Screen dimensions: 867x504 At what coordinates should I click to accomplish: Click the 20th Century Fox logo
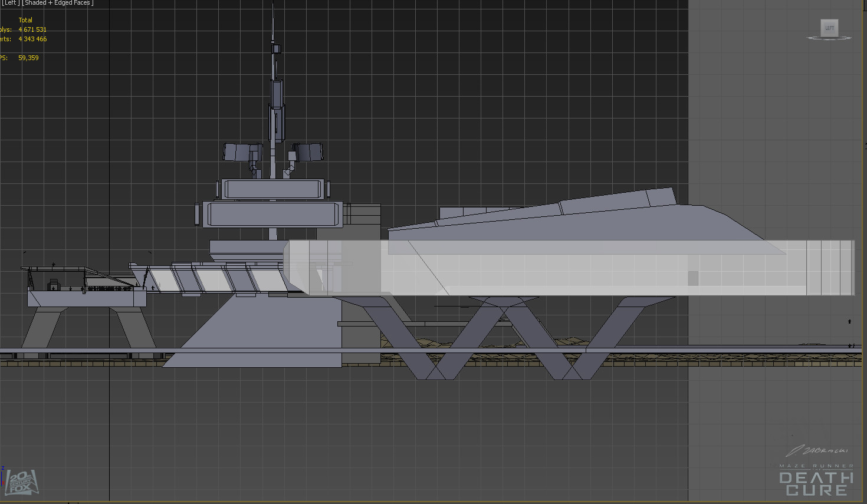coord(21,482)
